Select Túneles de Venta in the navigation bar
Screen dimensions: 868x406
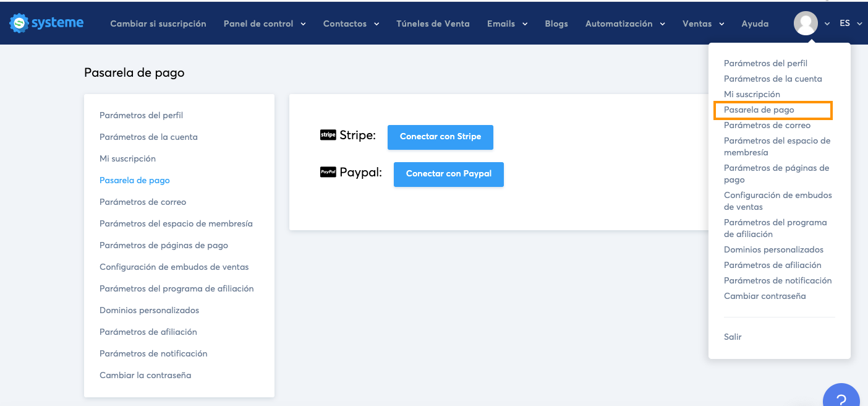(x=433, y=24)
